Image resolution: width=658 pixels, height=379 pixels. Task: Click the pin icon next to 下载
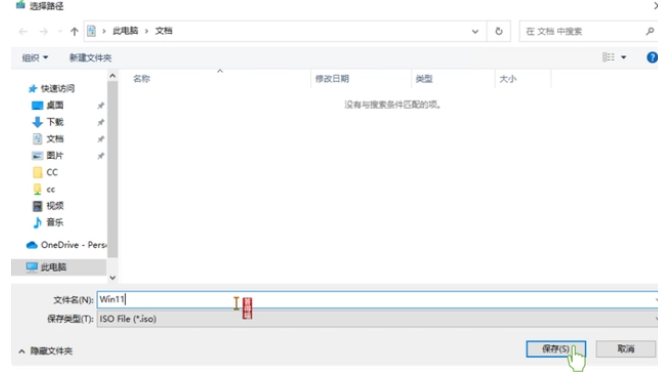[x=100, y=122]
